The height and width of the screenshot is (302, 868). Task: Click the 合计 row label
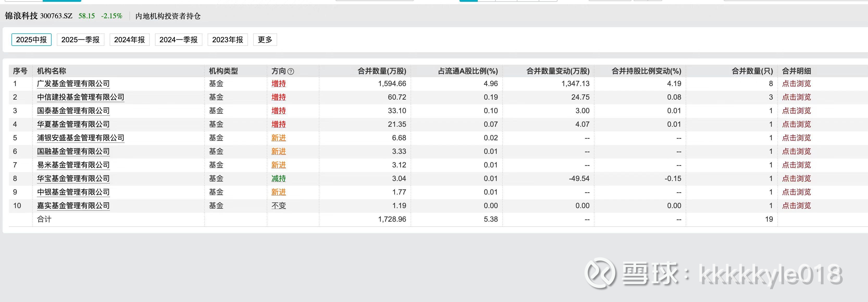44,219
